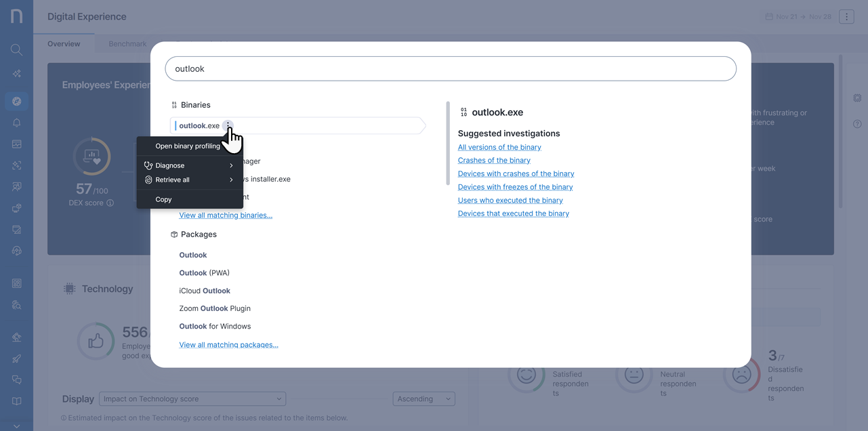Open the Crashes of the binary link
The image size is (868, 431).
click(494, 161)
